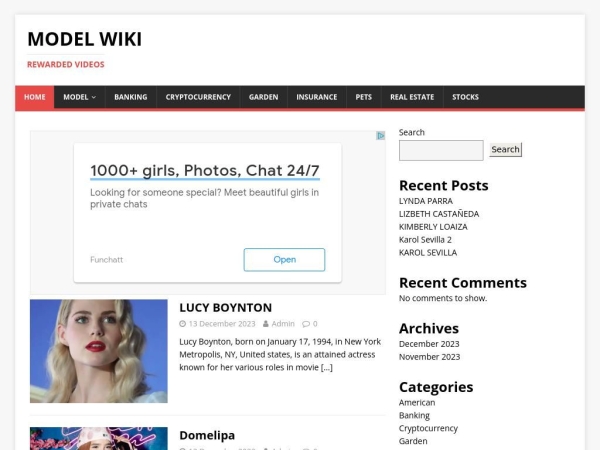The height and width of the screenshot is (450, 600).
Task: Open the Lucy Boynton post thumbnail
Action: click(99, 351)
